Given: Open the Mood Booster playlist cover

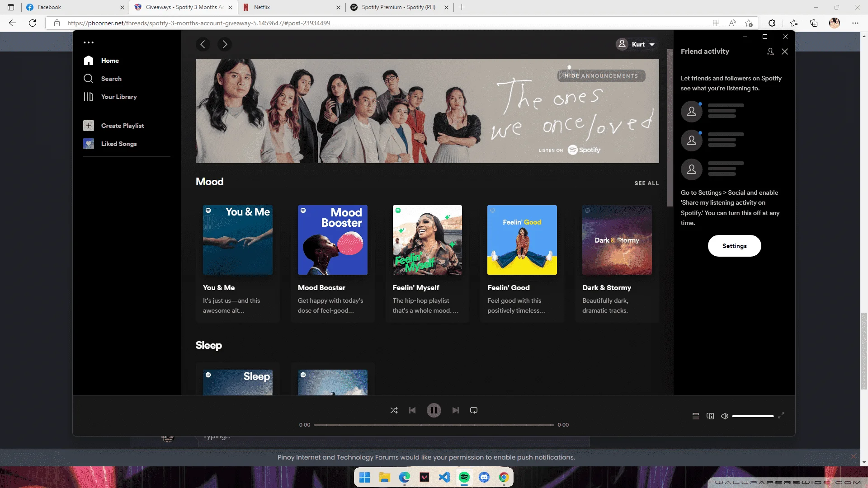Looking at the screenshot, I should tap(333, 240).
